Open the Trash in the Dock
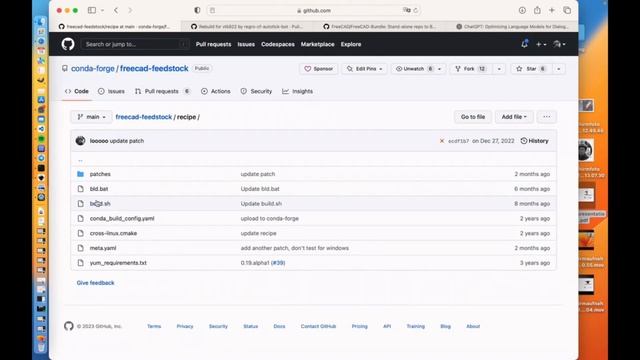This screenshot has width=640, height=360. coord(41,348)
